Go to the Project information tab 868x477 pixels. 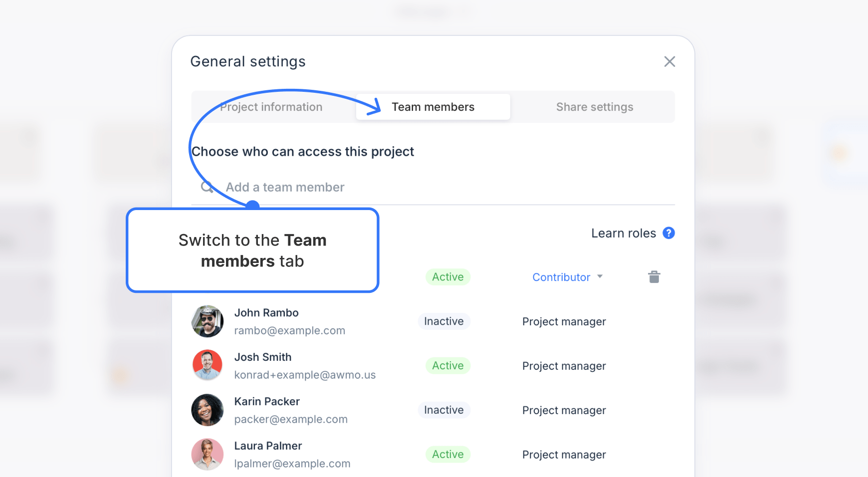click(x=270, y=106)
